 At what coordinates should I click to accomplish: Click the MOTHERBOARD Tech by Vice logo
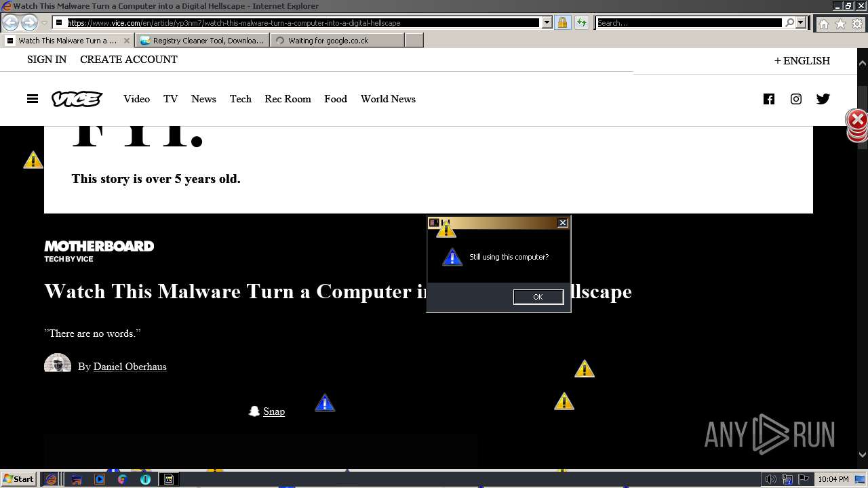point(99,251)
